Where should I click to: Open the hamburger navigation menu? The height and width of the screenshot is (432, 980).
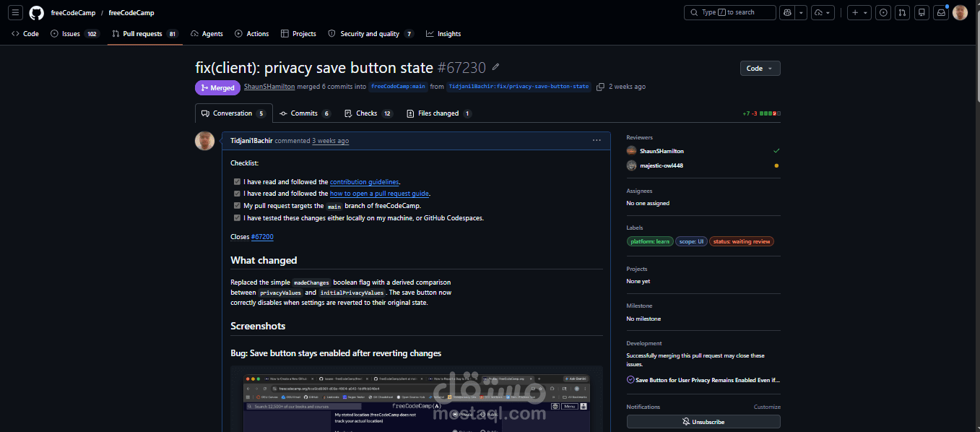tap(16, 12)
